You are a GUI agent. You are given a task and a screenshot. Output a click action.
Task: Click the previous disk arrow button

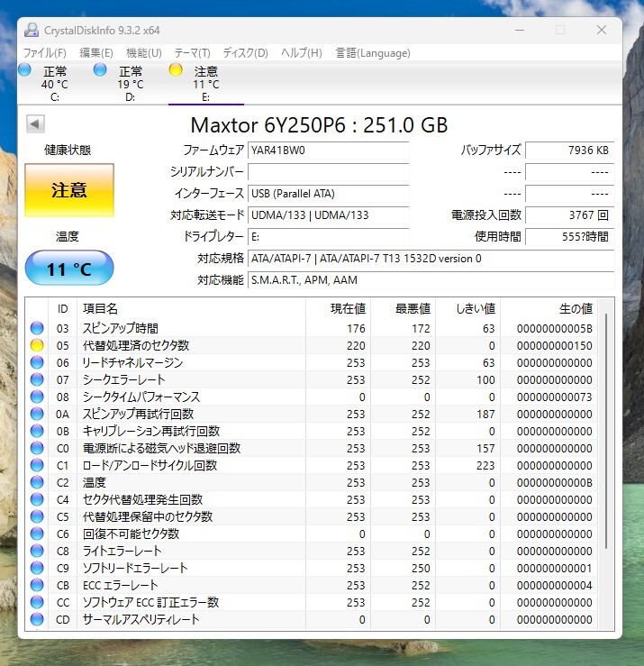35,124
